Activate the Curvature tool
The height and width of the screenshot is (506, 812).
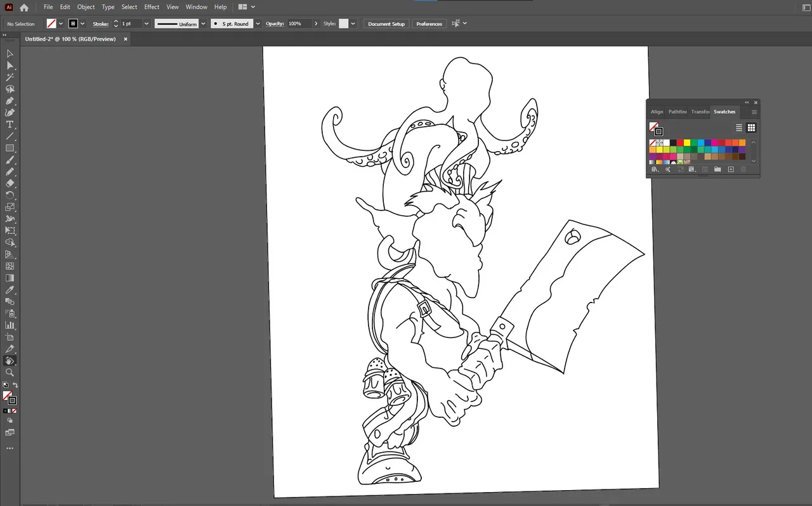pos(10,112)
